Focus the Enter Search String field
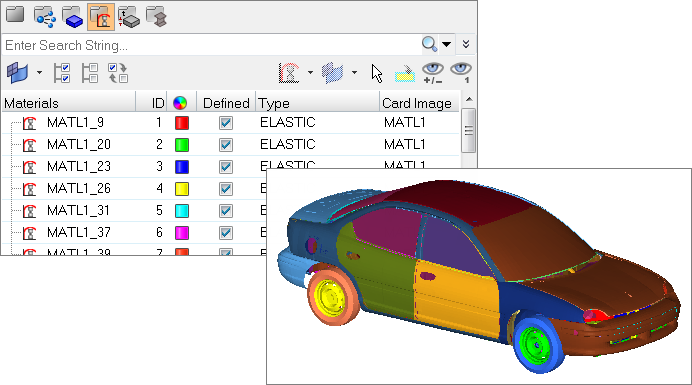Viewport: 692px width, 385px height. tap(212, 45)
